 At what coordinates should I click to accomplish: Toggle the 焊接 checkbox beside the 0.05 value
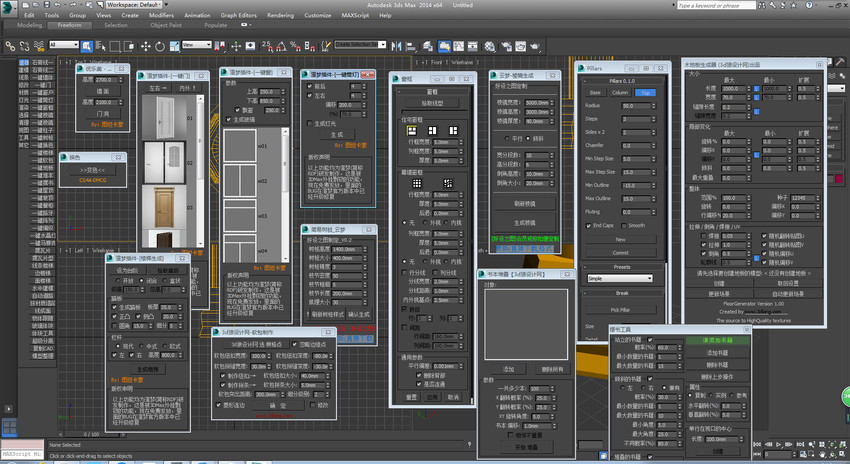[703, 236]
